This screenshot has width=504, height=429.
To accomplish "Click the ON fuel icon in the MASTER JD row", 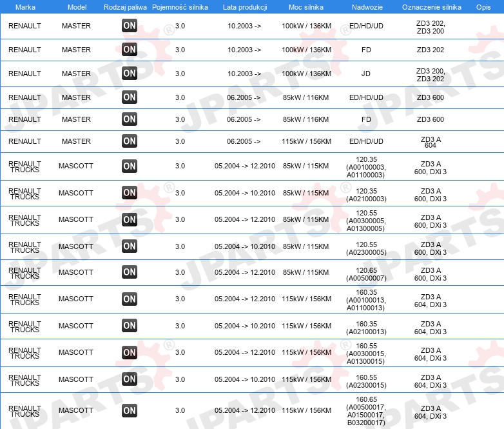I will point(130,74).
